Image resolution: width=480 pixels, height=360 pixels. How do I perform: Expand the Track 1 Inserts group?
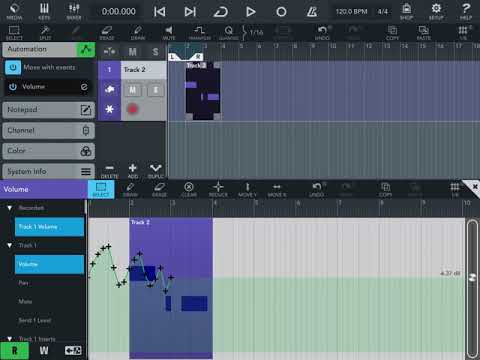click(x=10, y=338)
